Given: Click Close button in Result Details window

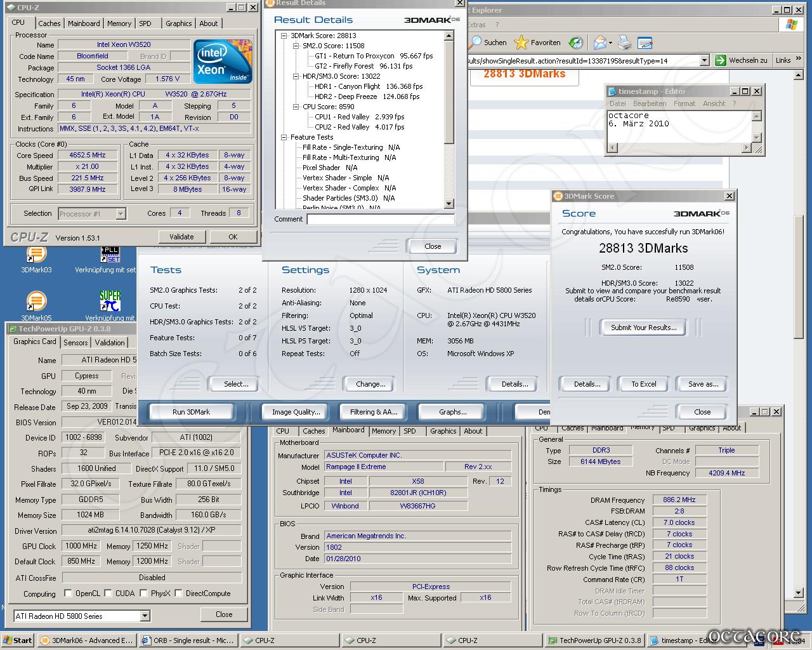Looking at the screenshot, I should (433, 246).
